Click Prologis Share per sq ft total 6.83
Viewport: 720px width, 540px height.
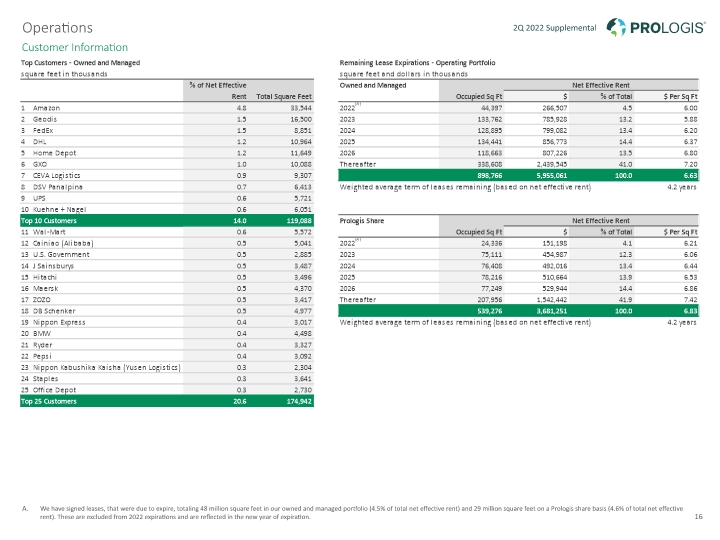[690, 311]
